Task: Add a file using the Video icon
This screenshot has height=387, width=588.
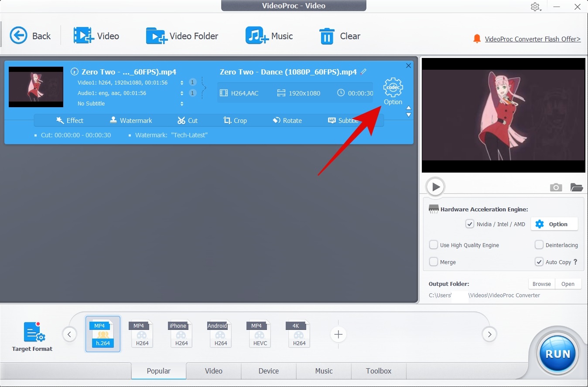Action: (96, 36)
